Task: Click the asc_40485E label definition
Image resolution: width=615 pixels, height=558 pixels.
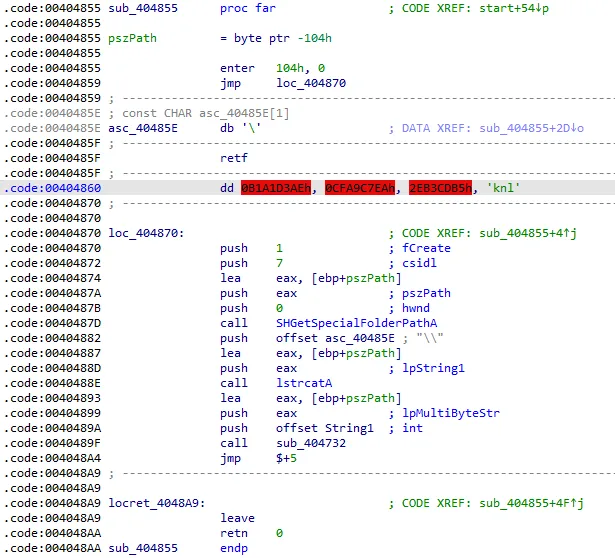Action: tap(143, 128)
